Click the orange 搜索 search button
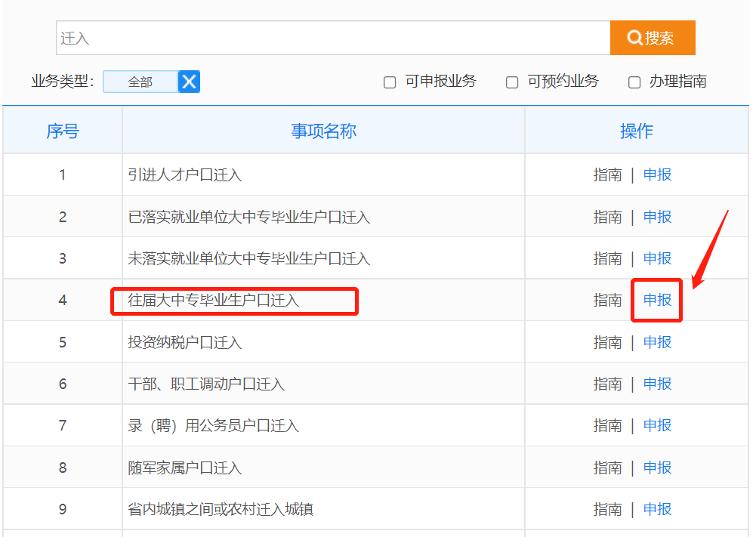Viewport: 756px width, 537px height. pos(652,38)
